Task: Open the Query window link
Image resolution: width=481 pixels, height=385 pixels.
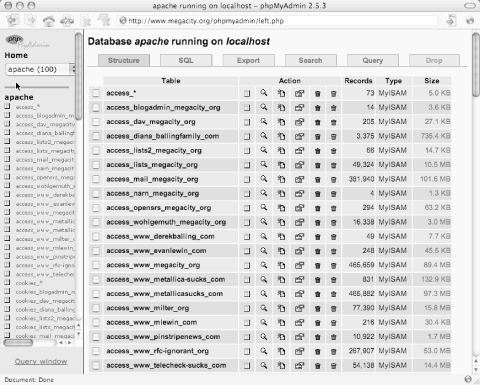Action: 41,361
